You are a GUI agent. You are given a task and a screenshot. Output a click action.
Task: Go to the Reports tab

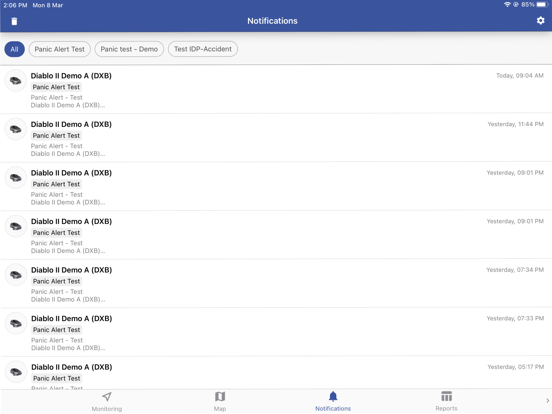tap(446, 402)
